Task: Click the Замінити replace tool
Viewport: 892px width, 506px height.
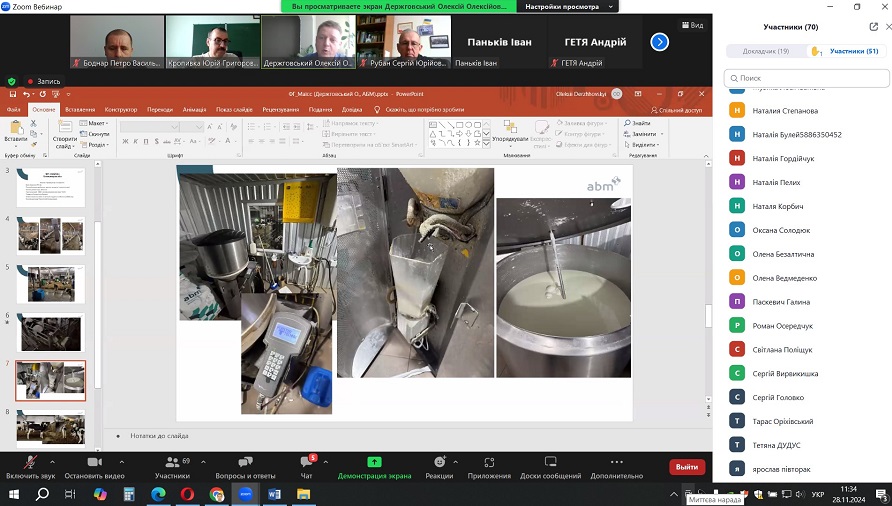Action: click(643, 134)
